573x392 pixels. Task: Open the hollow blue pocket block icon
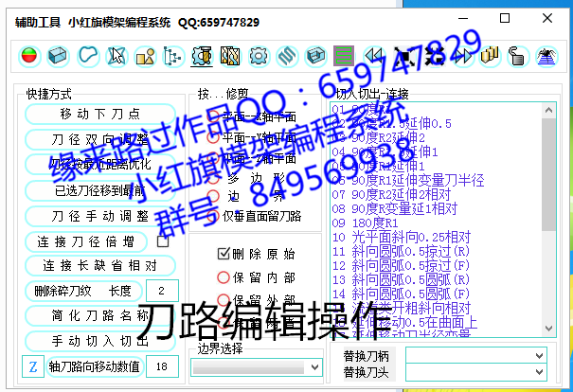point(315,56)
